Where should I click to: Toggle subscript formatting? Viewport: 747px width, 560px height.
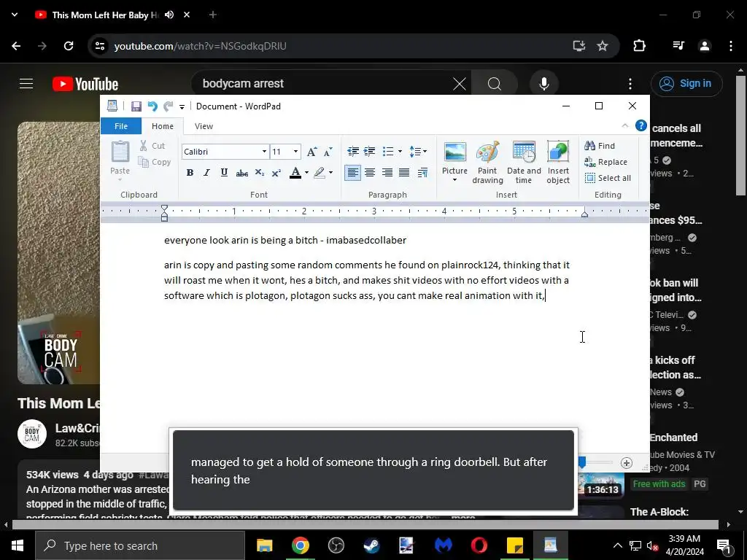point(259,172)
